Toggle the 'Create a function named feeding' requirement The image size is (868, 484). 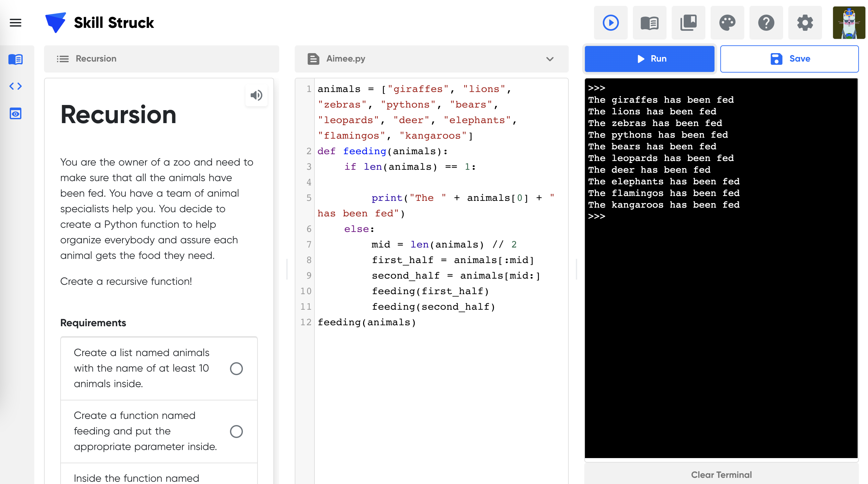[236, 431]
